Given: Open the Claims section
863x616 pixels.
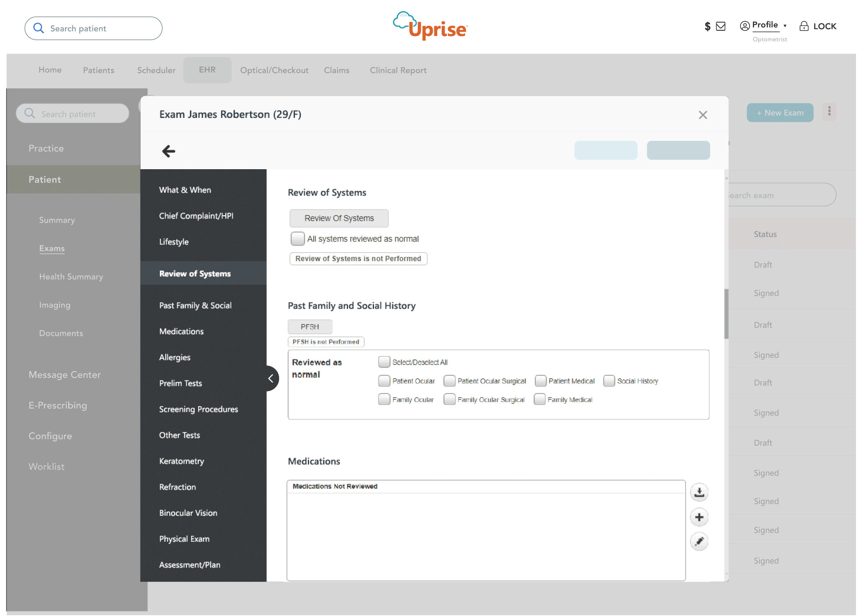Looking at the screenshot, I should point(337,70).
